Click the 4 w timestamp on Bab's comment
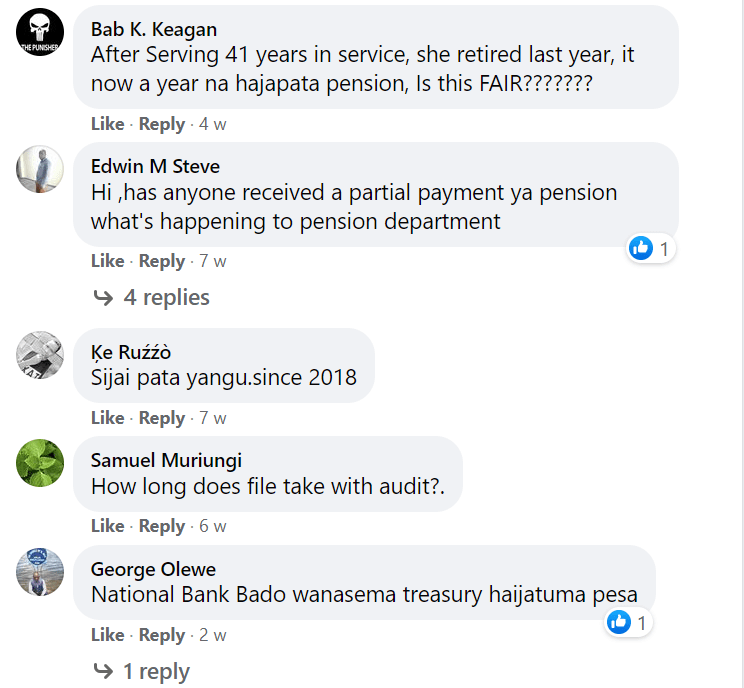The width and height of the screenshot is (744, 688). click(213, 124)
